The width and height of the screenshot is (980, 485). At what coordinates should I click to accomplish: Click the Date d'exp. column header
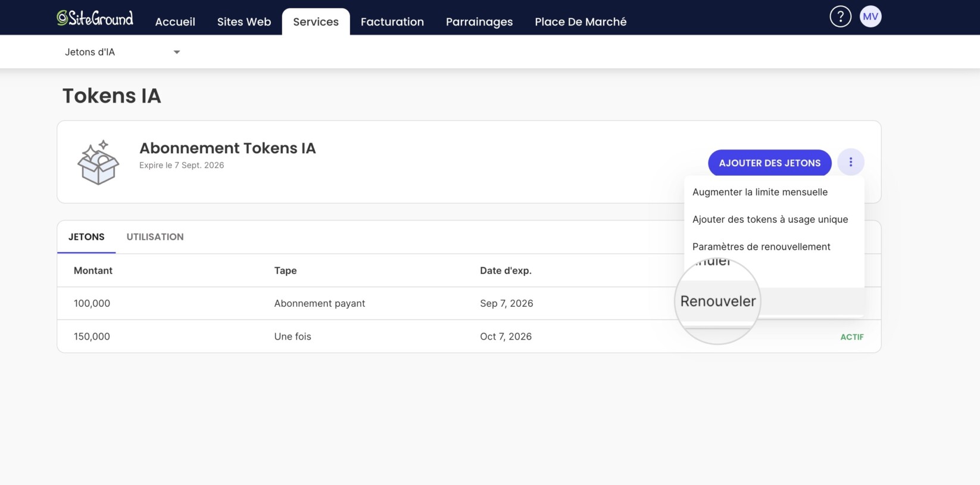pyautogui.click(x=505, y=271)
